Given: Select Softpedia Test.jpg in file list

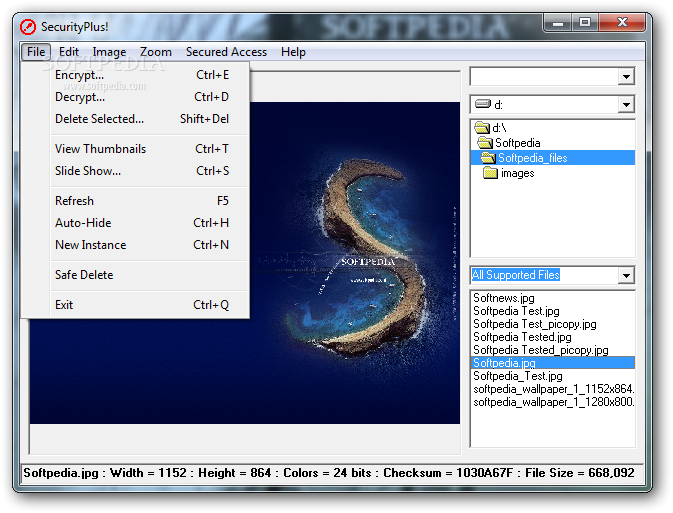Looking at the screenshot, I should 516,311.
